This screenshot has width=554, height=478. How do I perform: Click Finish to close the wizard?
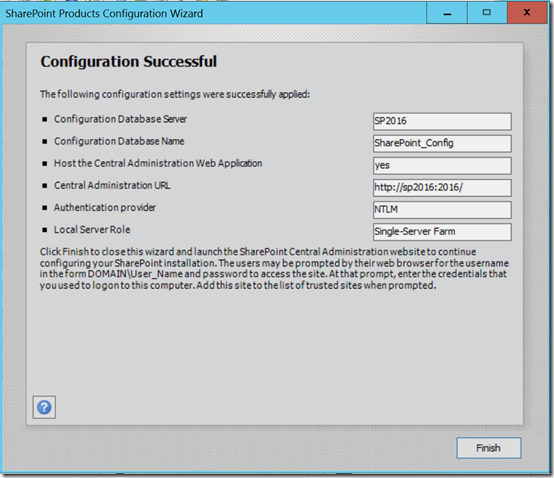(489, 448)
